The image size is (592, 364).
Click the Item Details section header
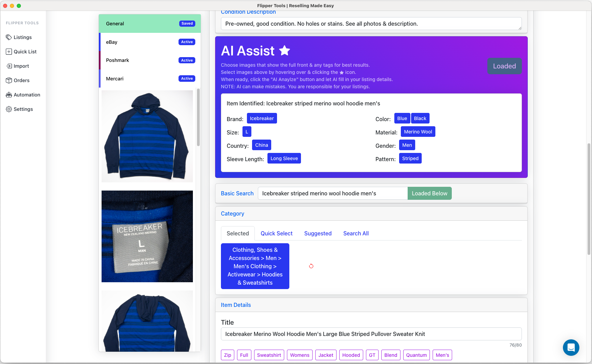[236, 305]
